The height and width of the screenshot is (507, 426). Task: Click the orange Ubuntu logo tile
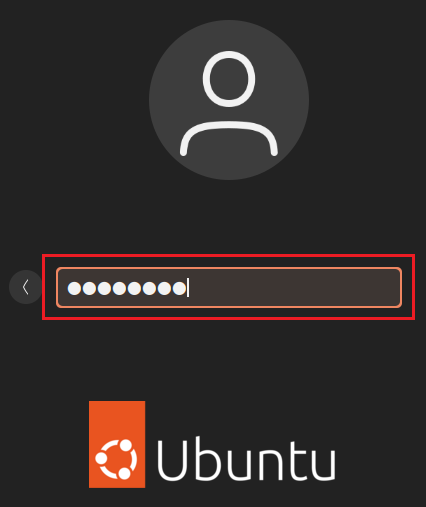click(x=117, y=444)
